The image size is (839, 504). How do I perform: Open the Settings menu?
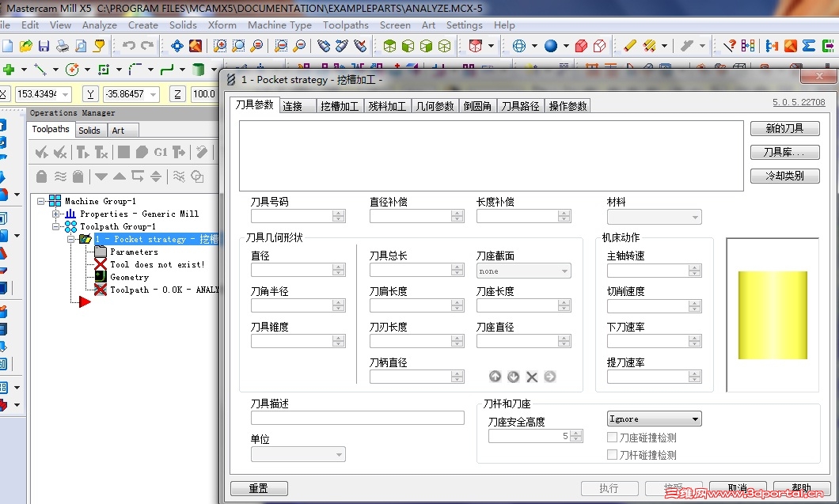click(x=464, y=25)
